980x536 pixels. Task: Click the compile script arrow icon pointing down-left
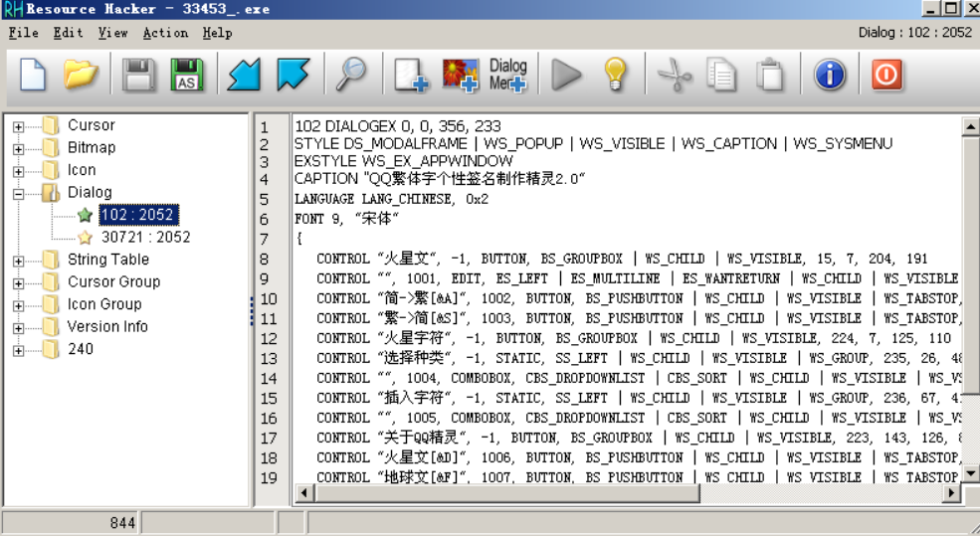click(245, 75)
